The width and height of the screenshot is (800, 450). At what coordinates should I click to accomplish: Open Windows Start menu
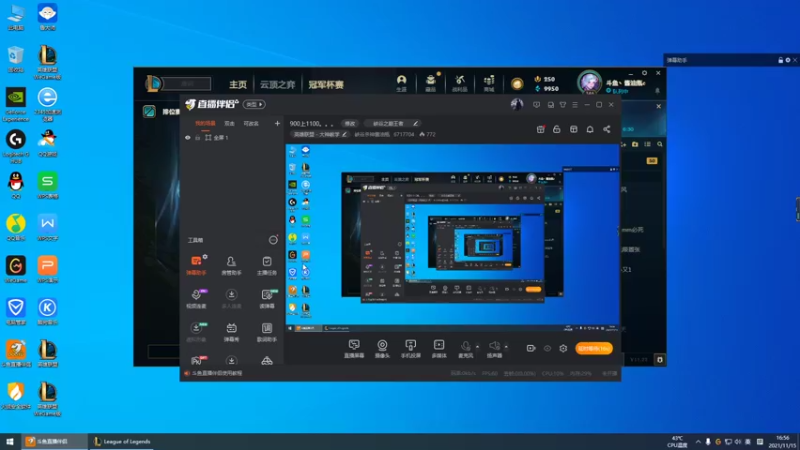point(10,442)
